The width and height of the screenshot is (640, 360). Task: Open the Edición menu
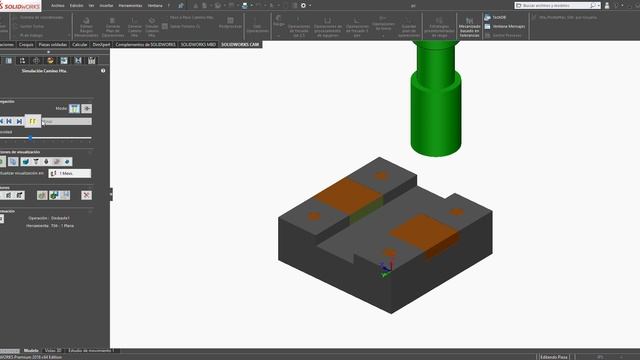coord(76,6)
